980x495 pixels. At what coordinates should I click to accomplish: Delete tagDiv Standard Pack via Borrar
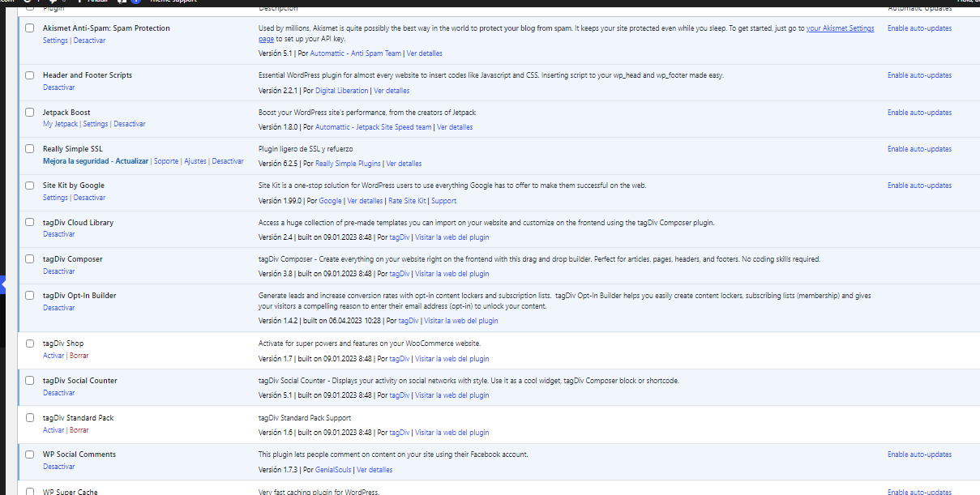[x=79, y=430]
